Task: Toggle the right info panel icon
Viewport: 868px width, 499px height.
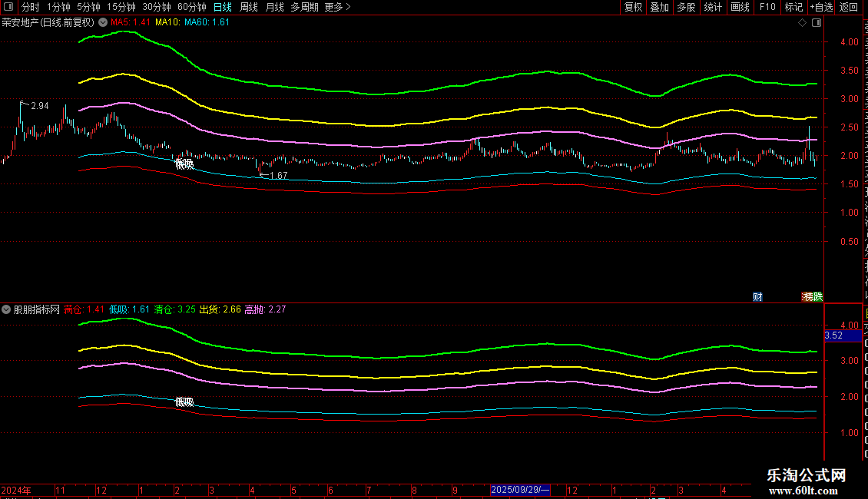Action: pyautogui.click(x=817, y=23)
